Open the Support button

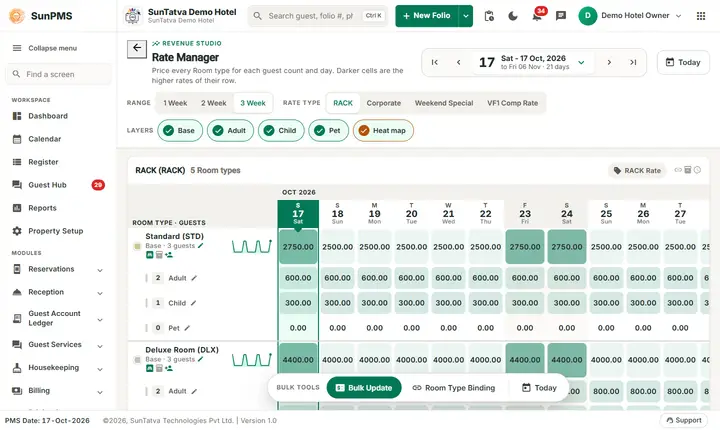point(684,420)
